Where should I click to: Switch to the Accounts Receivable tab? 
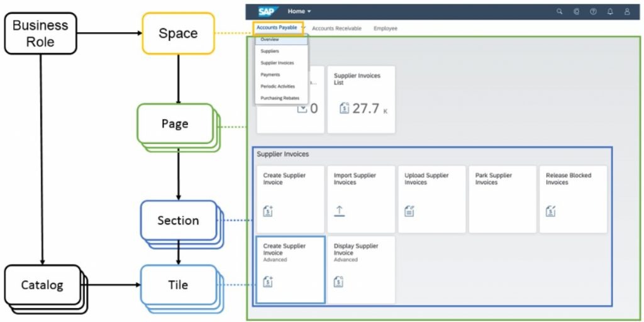click(x=336, y=28)
